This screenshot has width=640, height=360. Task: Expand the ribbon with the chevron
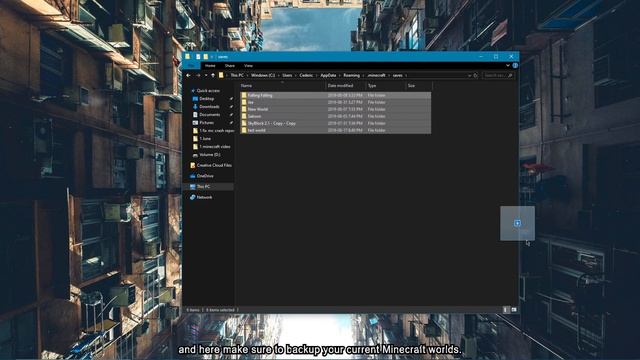pyautogui.click(x=508, y=65)
